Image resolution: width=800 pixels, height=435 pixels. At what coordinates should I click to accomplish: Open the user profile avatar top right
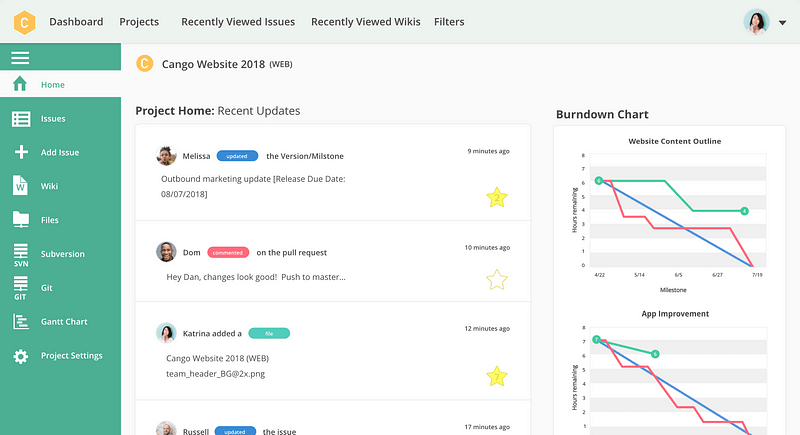pyautogui.click(x=756, y=22)
